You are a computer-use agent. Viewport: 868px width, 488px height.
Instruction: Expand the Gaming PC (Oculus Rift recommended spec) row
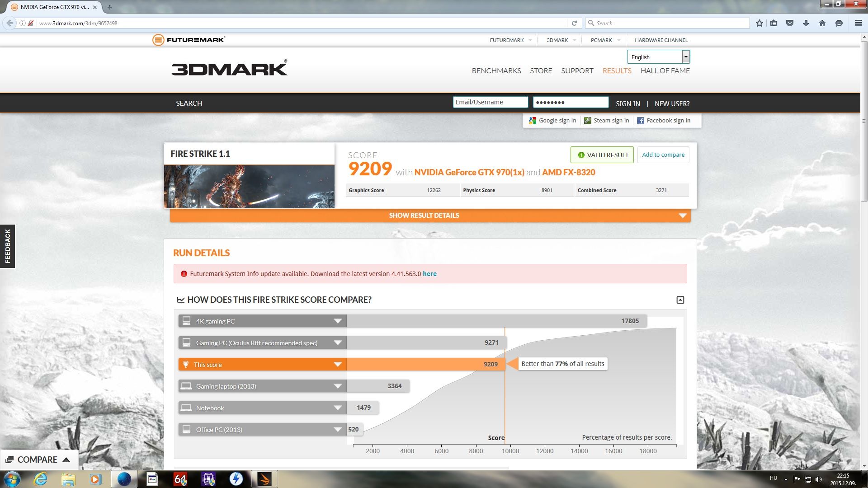coord(337,343)
